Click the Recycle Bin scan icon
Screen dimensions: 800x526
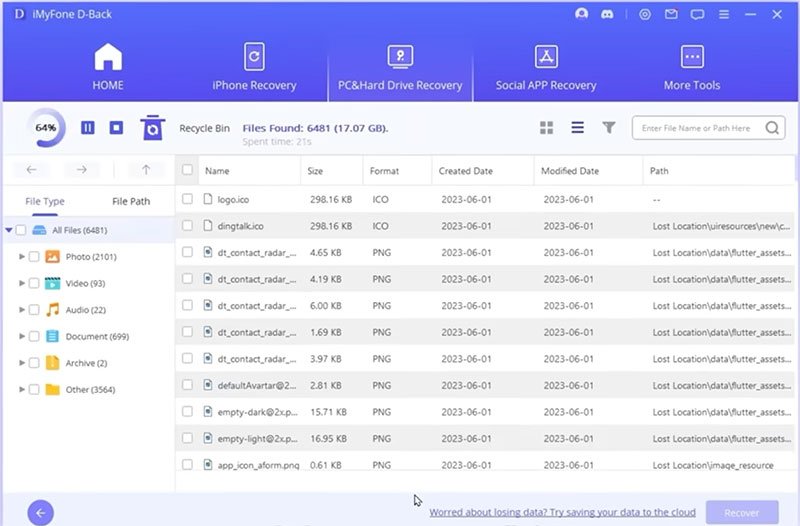(x=153, y=128)
